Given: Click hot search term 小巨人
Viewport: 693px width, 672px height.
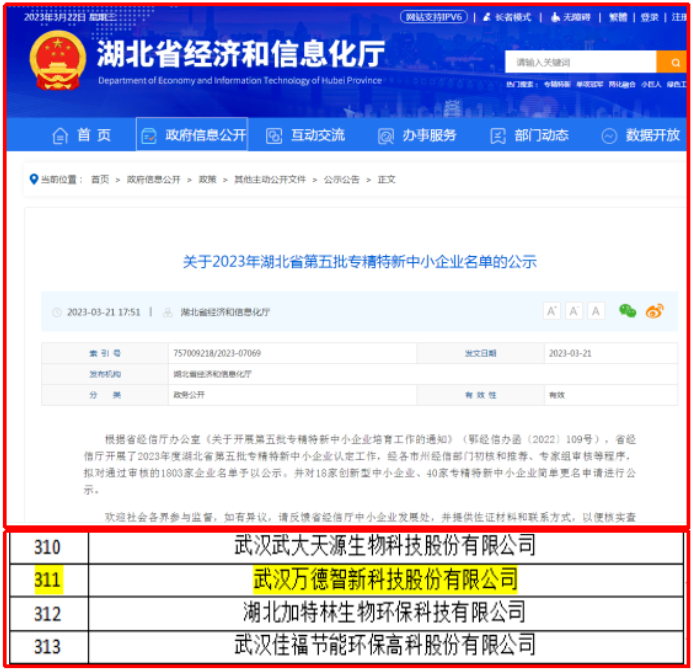Looking at the screenshot, I should tap(651, 84).
